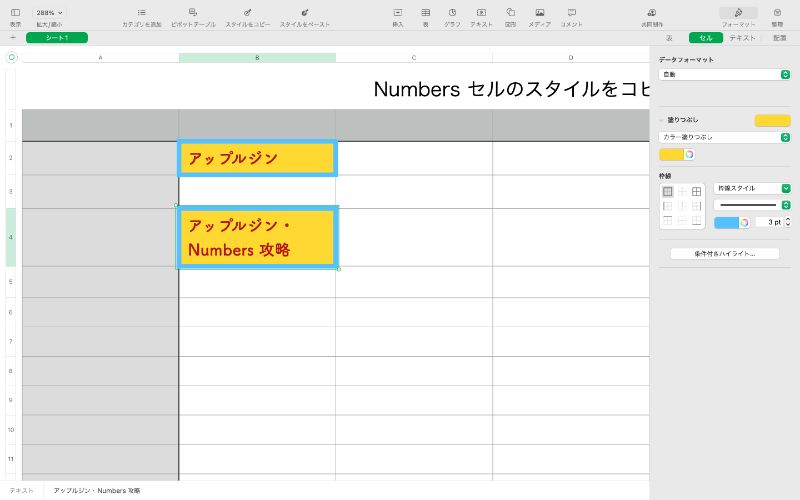Screen dimensions: 800x500
Task: Switch to the テキスト inspector tab
Action: click(x=742, y=38)
